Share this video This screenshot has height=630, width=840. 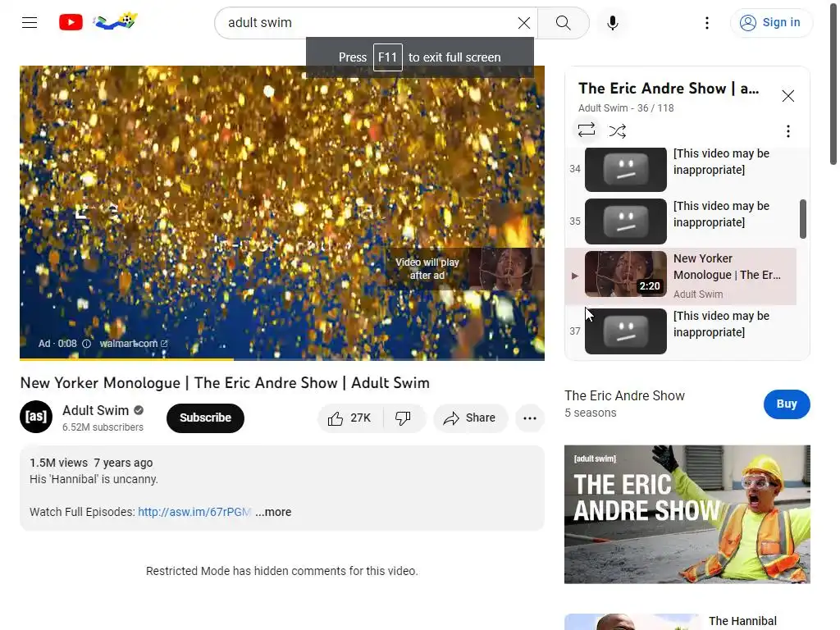pos(470,418)
